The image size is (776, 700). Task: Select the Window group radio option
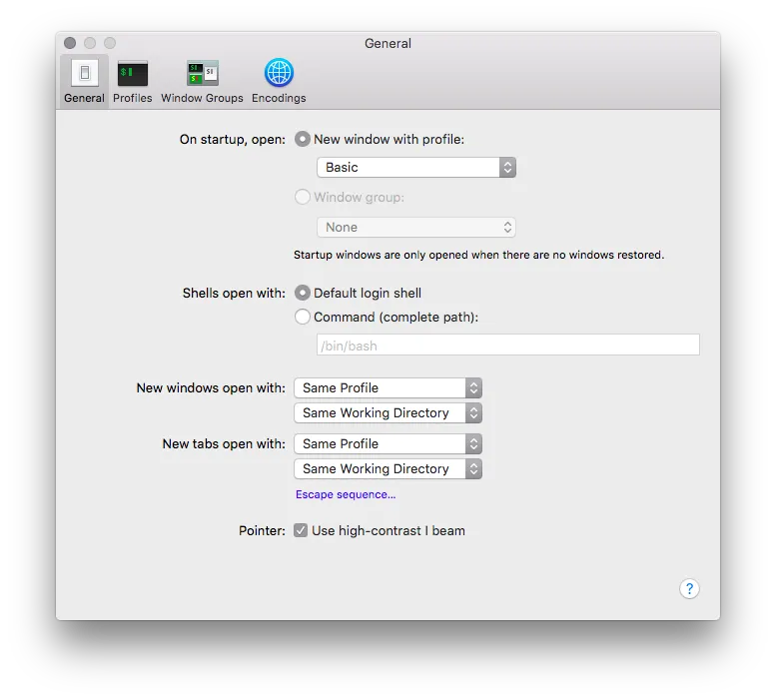click(x=303, y=197)
